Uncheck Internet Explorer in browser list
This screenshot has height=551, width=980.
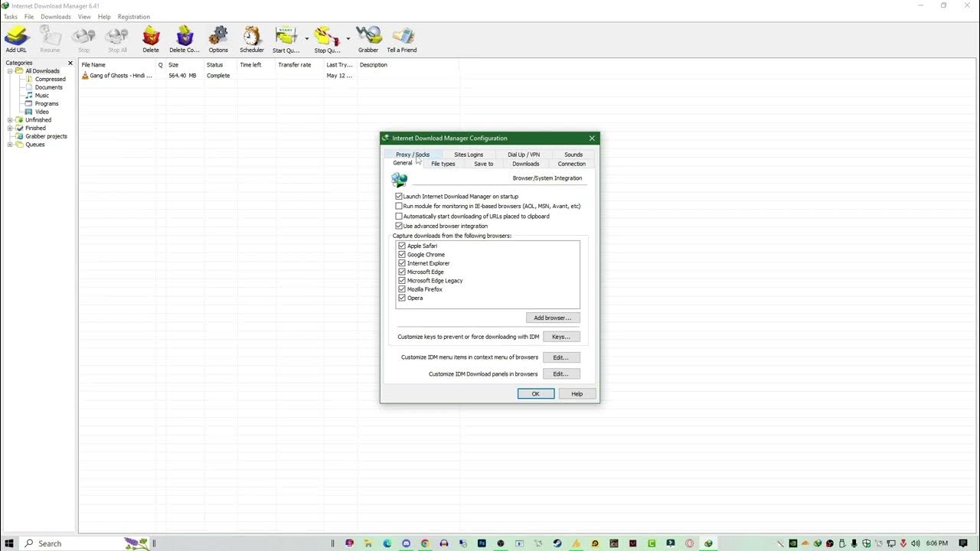(x=402, y=263)
